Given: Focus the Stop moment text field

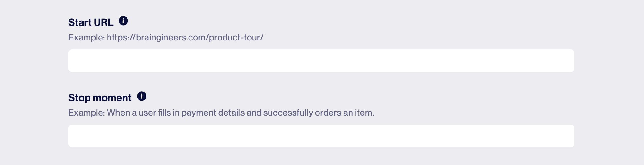Looking at the screenshot, I should coord(321,136).
